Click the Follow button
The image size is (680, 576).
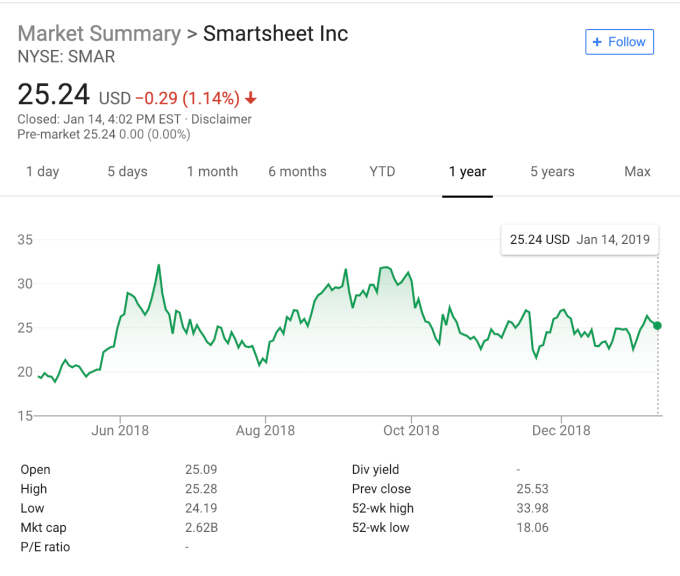point(619,42)
